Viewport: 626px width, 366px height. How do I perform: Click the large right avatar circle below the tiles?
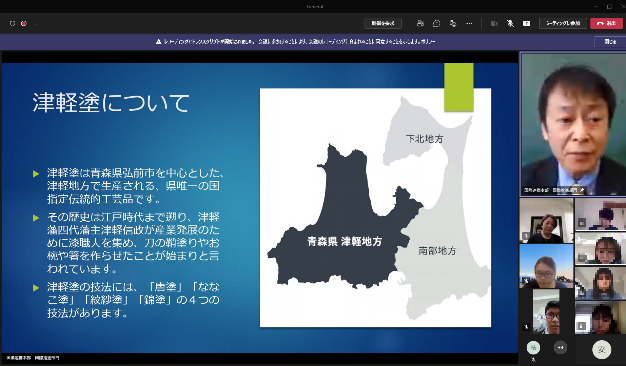(x=602, y=350)
